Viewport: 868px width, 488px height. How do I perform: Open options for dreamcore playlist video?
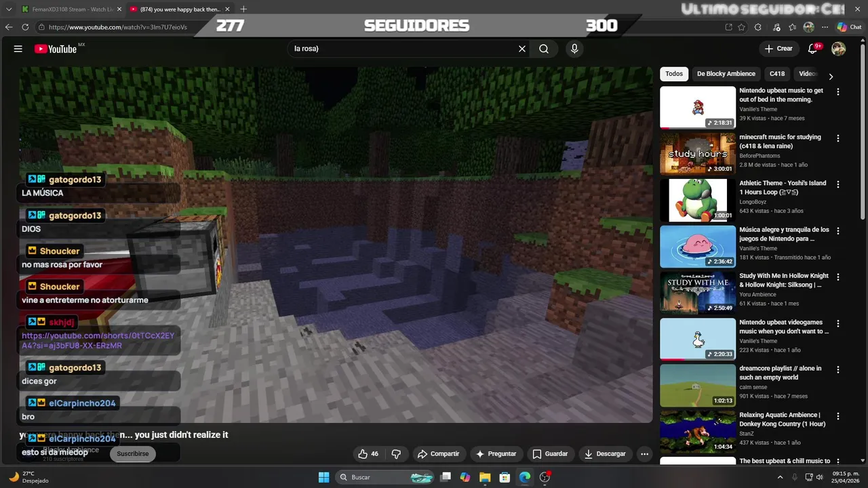(x=838, y=370)
